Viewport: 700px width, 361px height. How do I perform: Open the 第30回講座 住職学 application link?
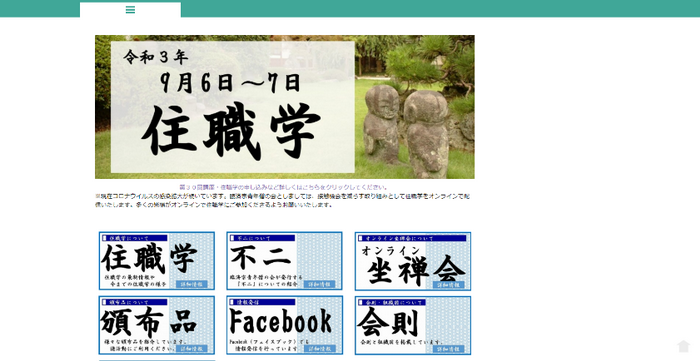pos(283,187)
